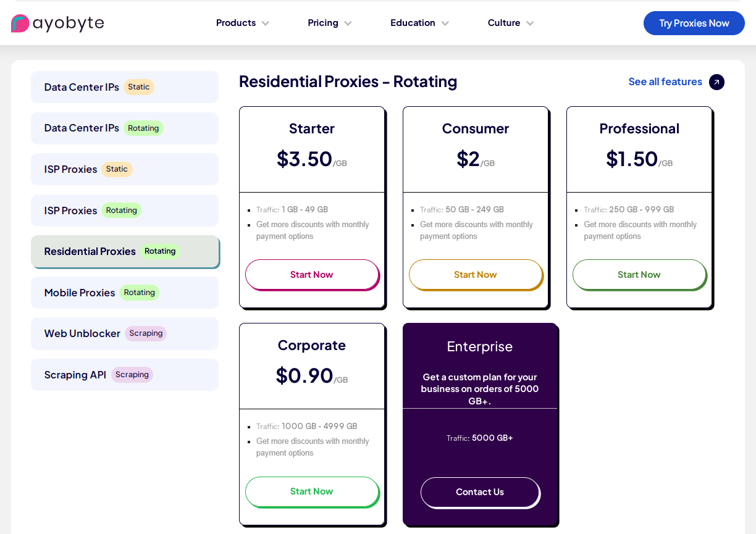Click Traffic 1 GB - 49 GB text
Screen dimensions: 756x534
292,210
